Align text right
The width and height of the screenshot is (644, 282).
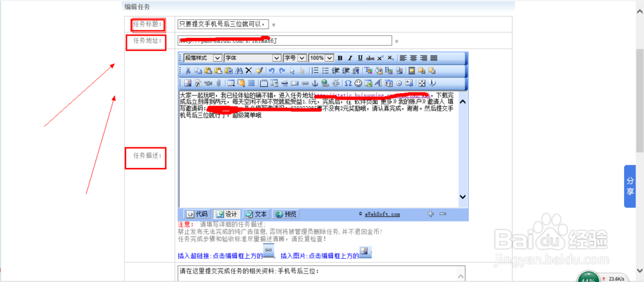click(424, 58)
